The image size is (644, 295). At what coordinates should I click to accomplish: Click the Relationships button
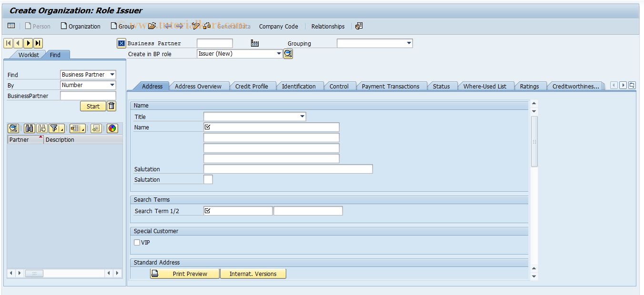tap(328, 26)
